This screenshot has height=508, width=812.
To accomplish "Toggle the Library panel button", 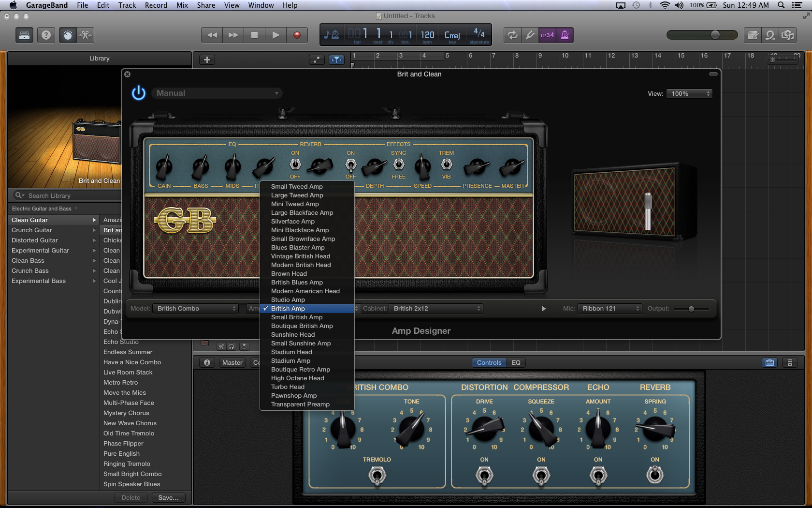I will pos(24,35).
